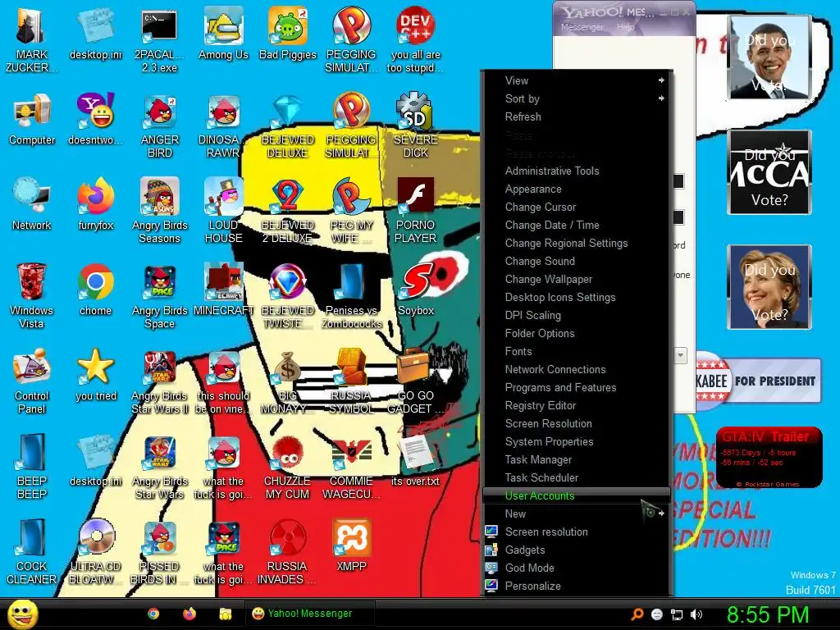This screenshot has height=630, width=840.
Task: Select the Yahoo 'doesntwo...' desktop icon
Action: pos(96,120)
